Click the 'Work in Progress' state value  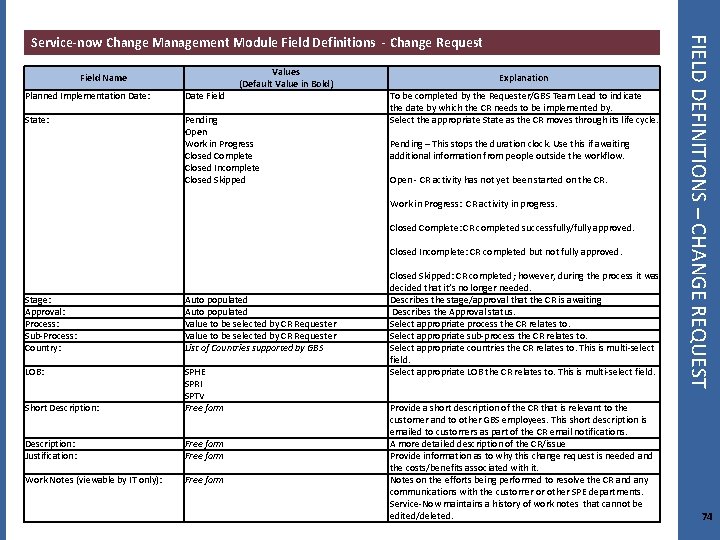[219, 144]
